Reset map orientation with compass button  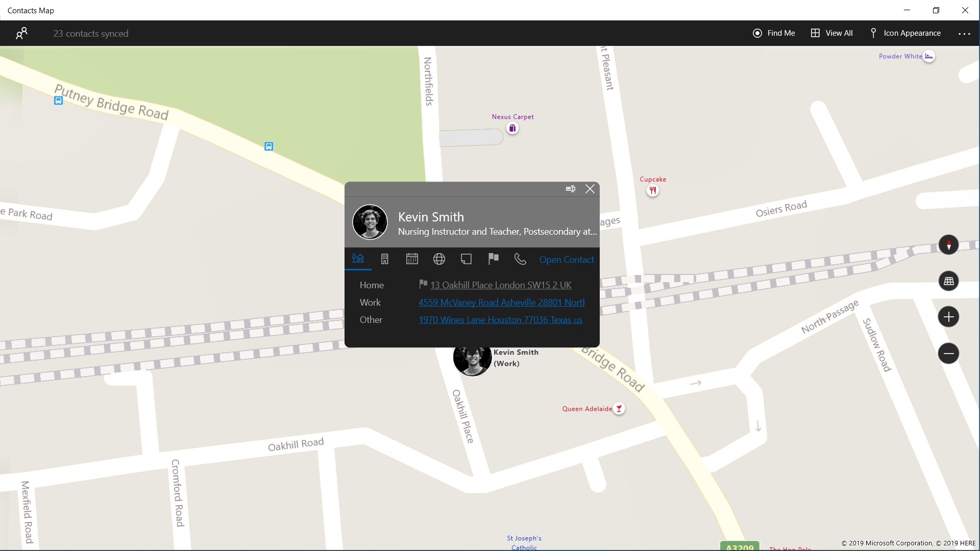[948, 245]
